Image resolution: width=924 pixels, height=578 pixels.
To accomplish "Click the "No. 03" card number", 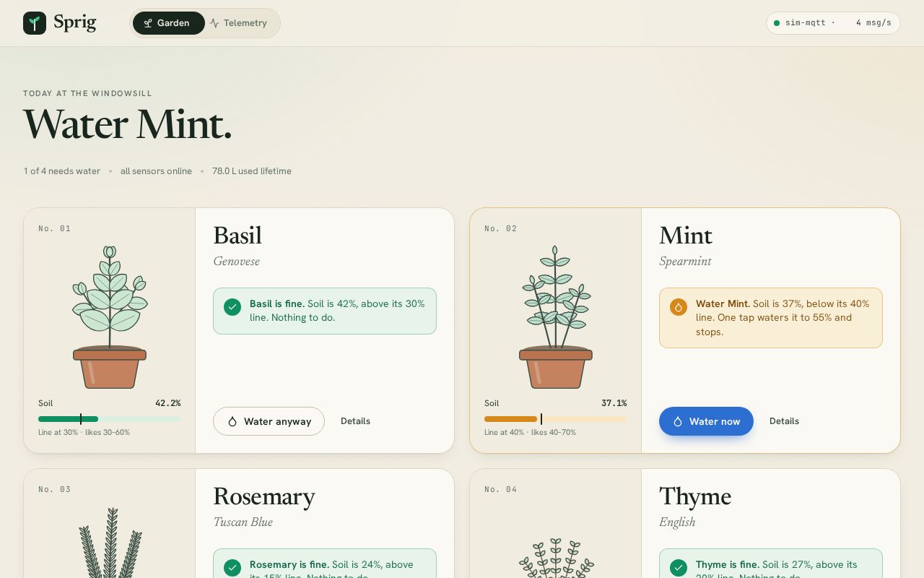I will pyautogui.click(x=55, y=489).
